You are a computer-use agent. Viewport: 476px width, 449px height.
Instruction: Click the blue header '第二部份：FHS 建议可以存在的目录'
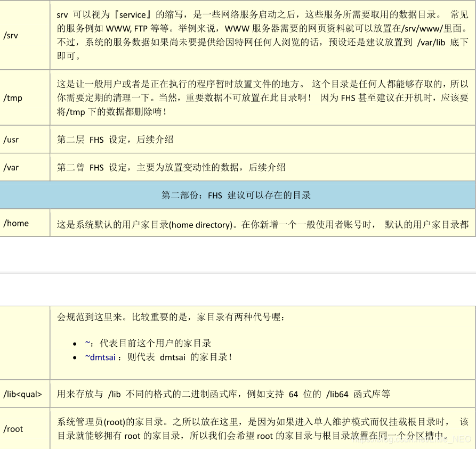(237, 195)
